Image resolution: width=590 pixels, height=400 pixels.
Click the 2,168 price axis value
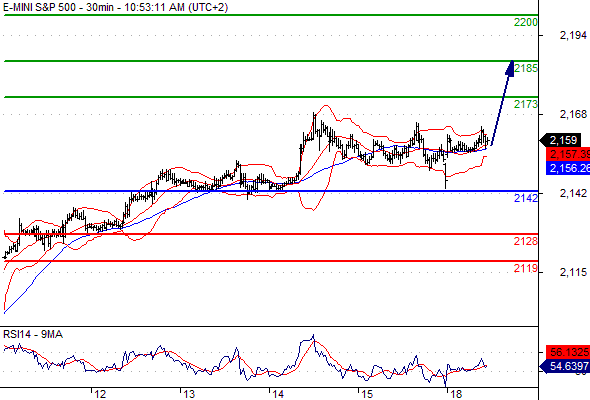573,114
